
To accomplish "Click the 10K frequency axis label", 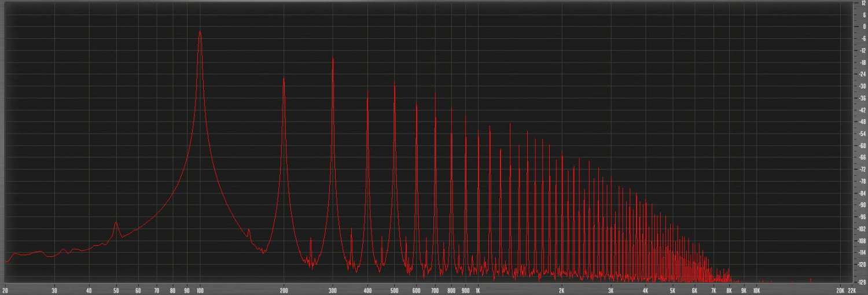I will click(756, 290).
